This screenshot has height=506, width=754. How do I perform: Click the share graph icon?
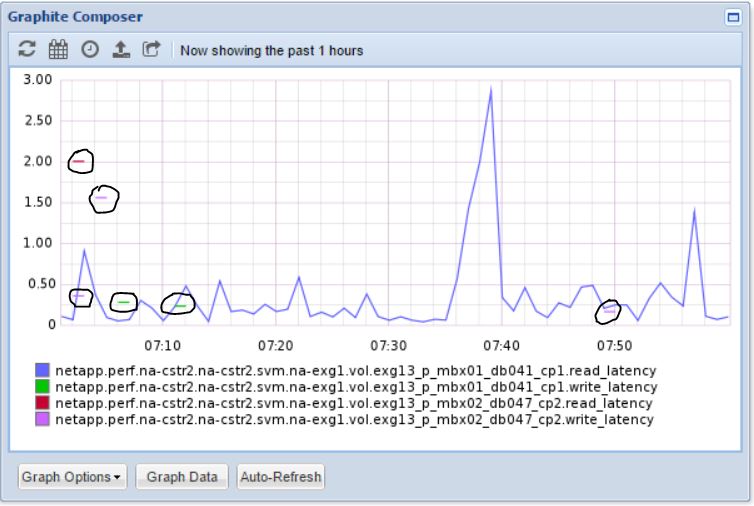pyautogui.click(x=151, y=49)
